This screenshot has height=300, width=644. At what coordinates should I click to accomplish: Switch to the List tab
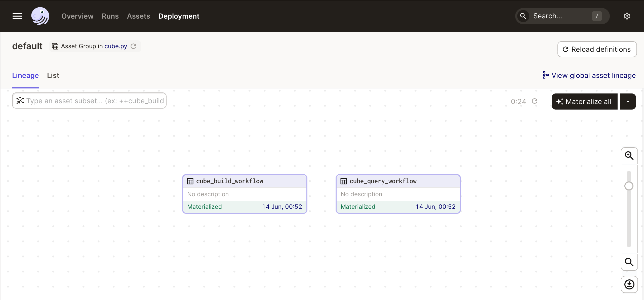click(53, 75)
